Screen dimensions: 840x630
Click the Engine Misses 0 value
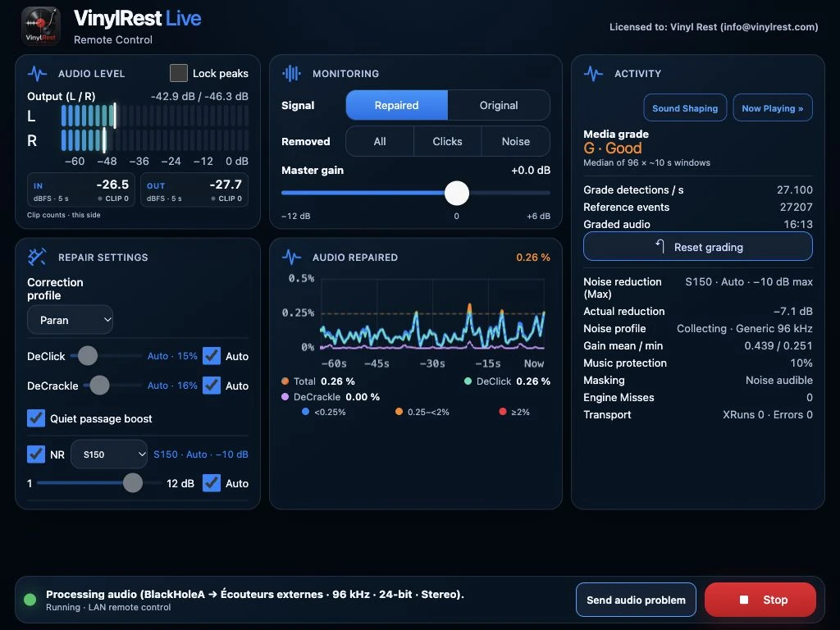810,397
